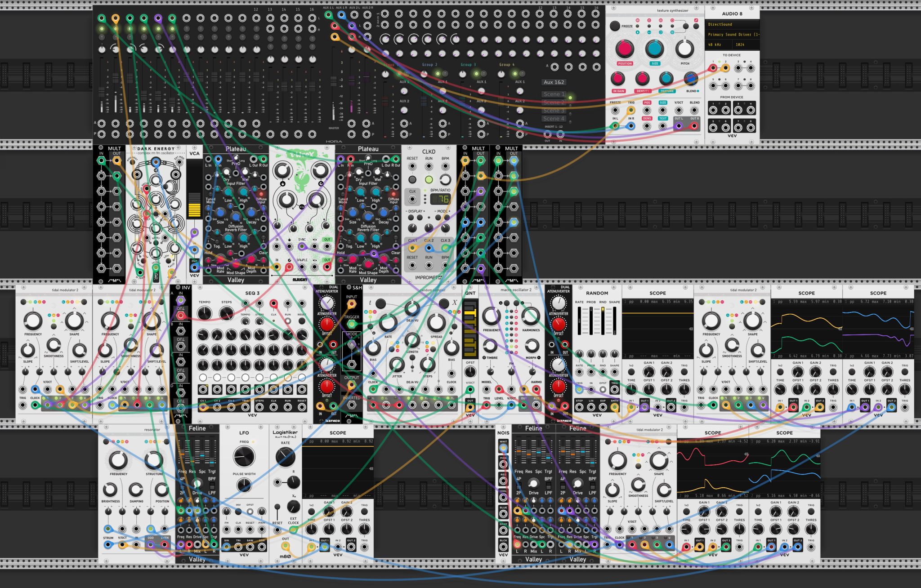Toggle the green RUN button on CLKD
Screen dimensions: 921x588
click(429, 179)
